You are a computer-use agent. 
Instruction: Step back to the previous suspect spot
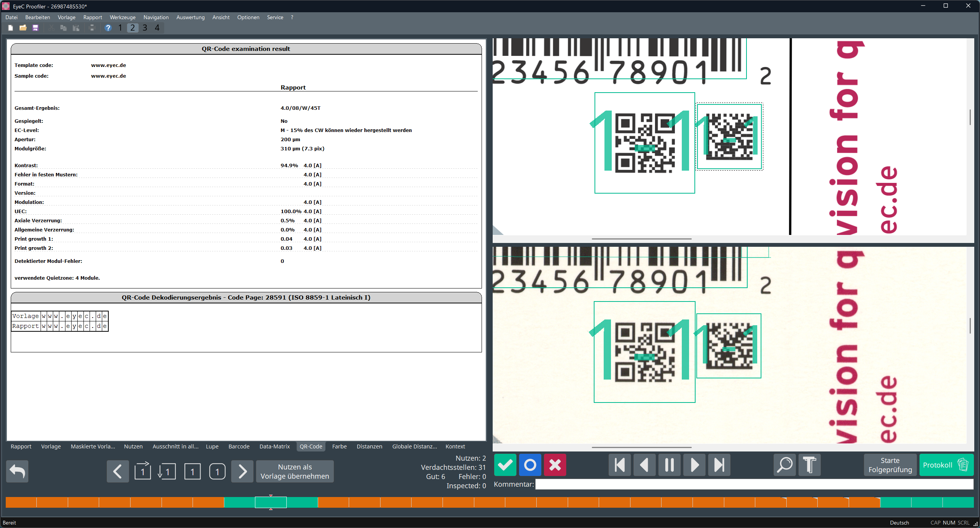[645, 465]
